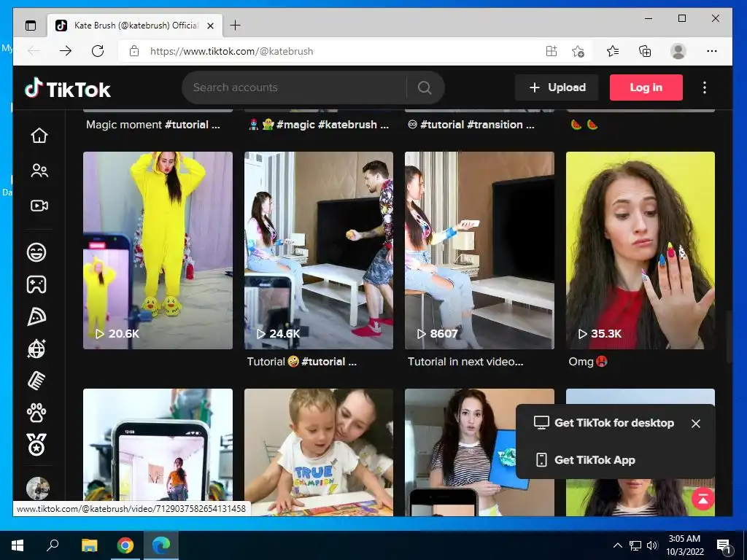
Task: Open the TikTok home feed icon
Action: pos(39,136)
